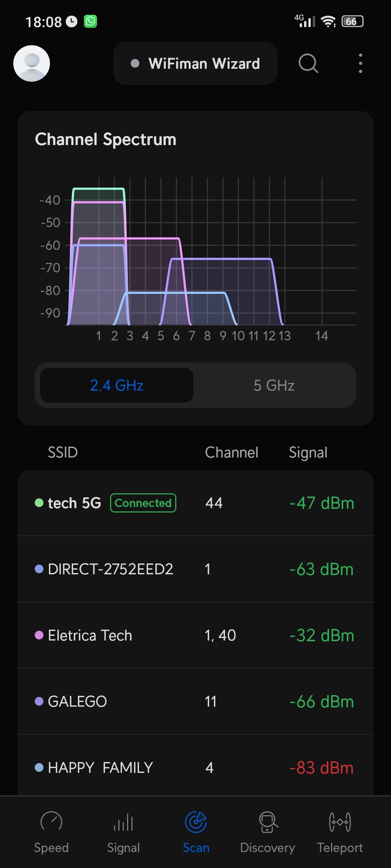
Task: Tap the Scan radar icon
Action: (x=196, y=822)
